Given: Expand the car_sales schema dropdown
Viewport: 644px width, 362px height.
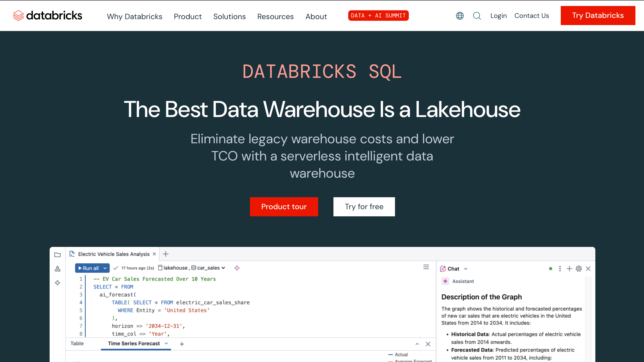Looking at the screenshot, I should [x=223, y=268].
